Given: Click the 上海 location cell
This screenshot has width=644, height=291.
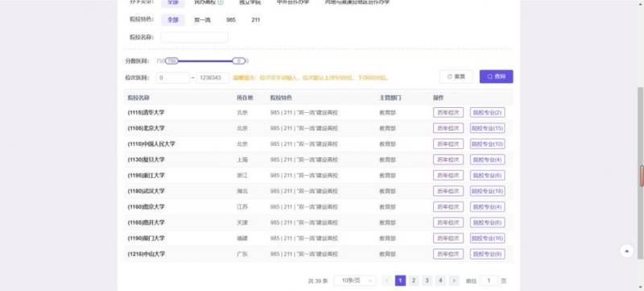Looking at the screenshot, I should pos(242,160).
